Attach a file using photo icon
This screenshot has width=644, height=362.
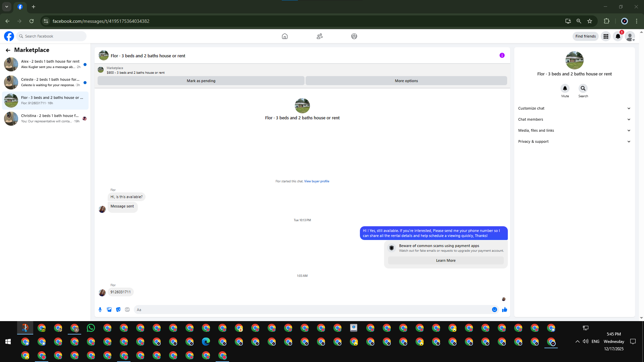(x=109, y=310)
